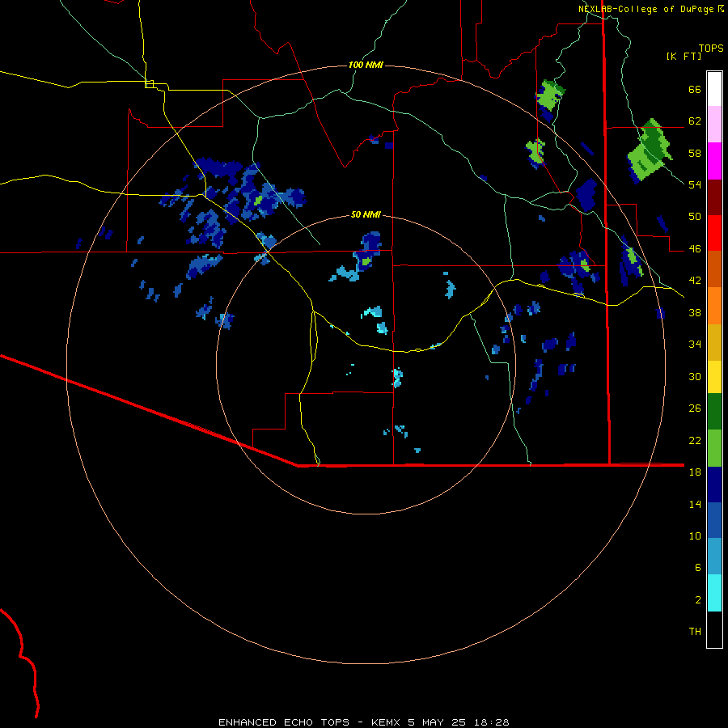728x728 pixels.
Task: Select legend value 14
Action: (x=695, y=504)
